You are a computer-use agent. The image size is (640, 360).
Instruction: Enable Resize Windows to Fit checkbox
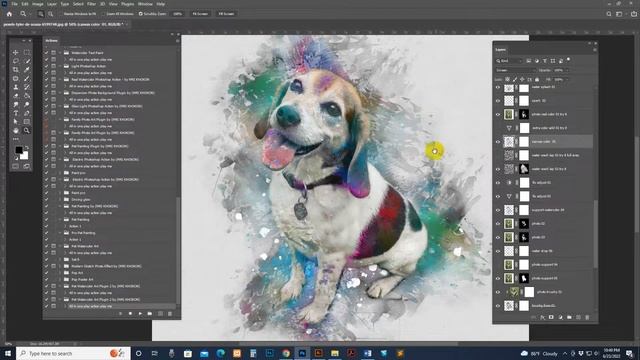click(x=60, y=14)
